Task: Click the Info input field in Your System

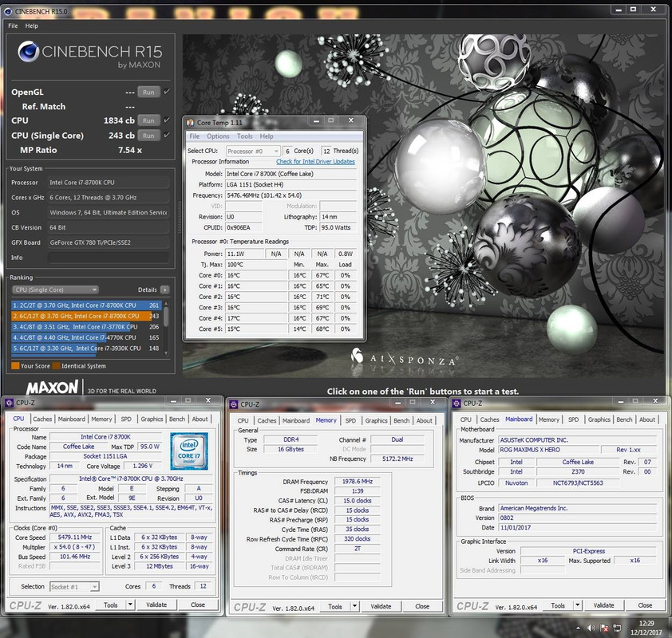Action: tap(108, 258)
